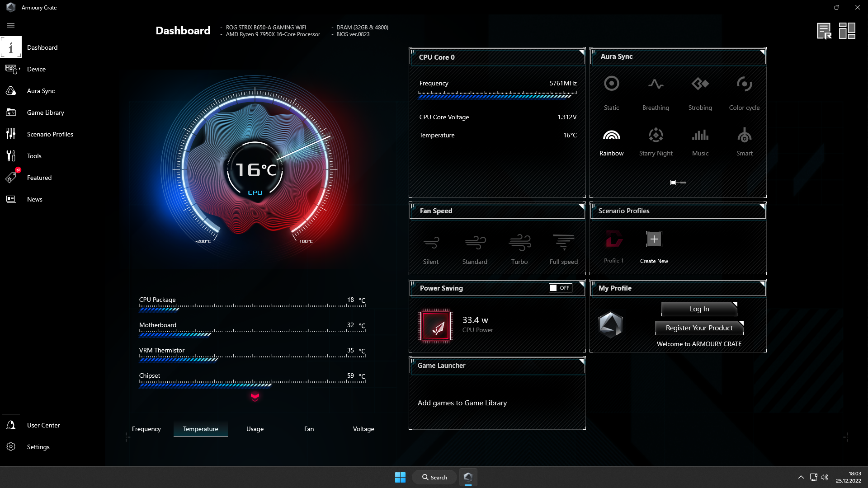This screenshot has width=868, height=488.
Task: Reveal more details via the chevron under Chipset
Action: point(255,398)
